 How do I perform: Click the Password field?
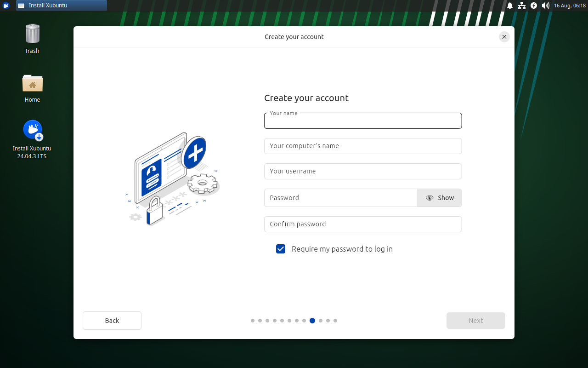click(341, 198)
